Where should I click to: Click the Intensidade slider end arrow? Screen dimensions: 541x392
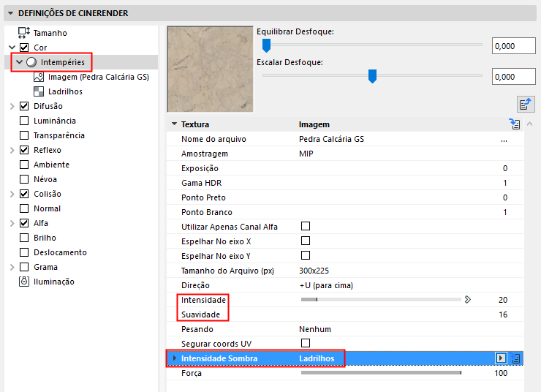(467, 300)
